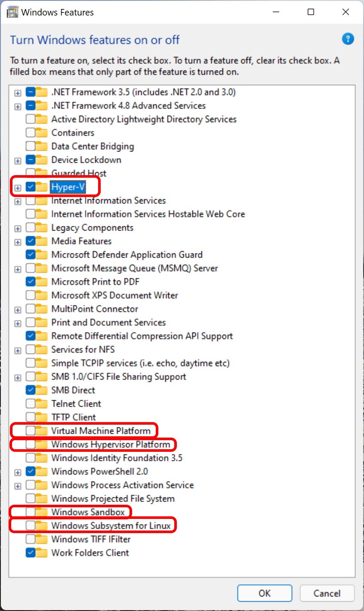
Task: Expand the SMB 1.0/CIFS File Sharing Support node
Action: 18,377
